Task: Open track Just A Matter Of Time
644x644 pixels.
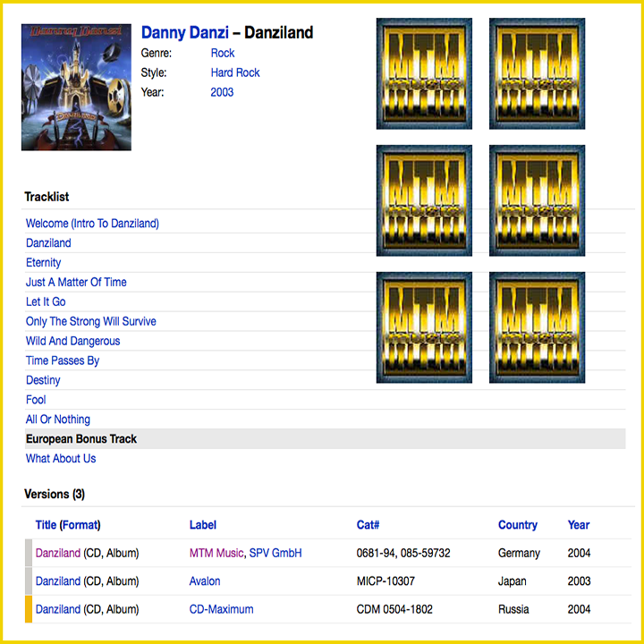Action: (76, 283)
